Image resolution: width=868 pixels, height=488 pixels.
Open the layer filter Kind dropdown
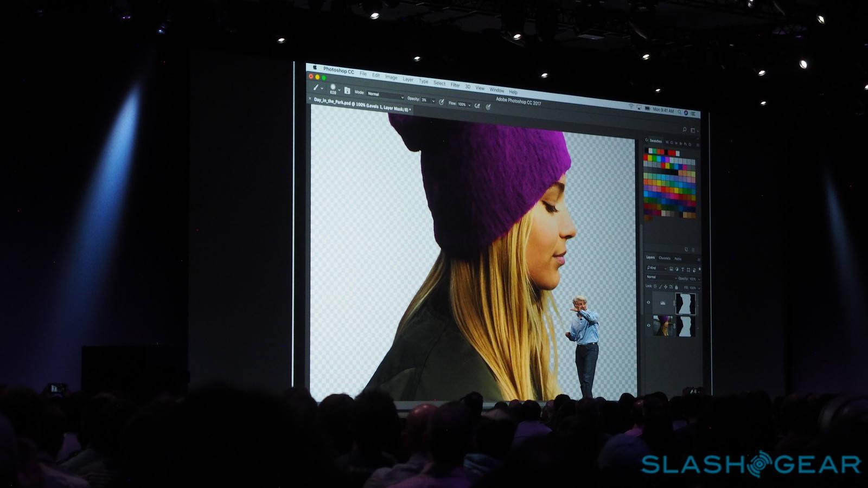click(x=656, y=268)
